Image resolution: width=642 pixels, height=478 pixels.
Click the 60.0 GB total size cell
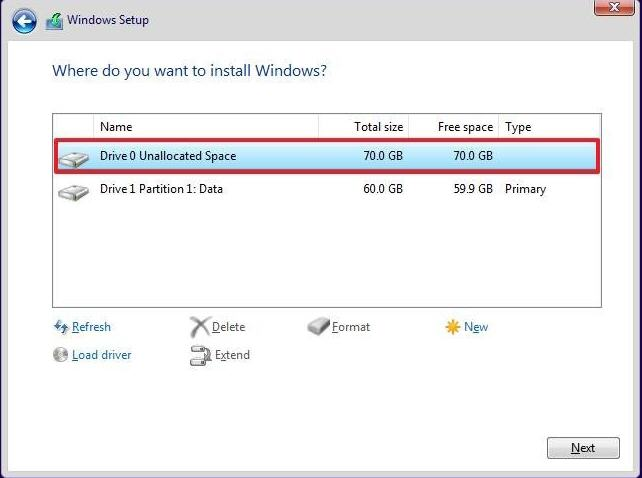click(x=383, y=189)
